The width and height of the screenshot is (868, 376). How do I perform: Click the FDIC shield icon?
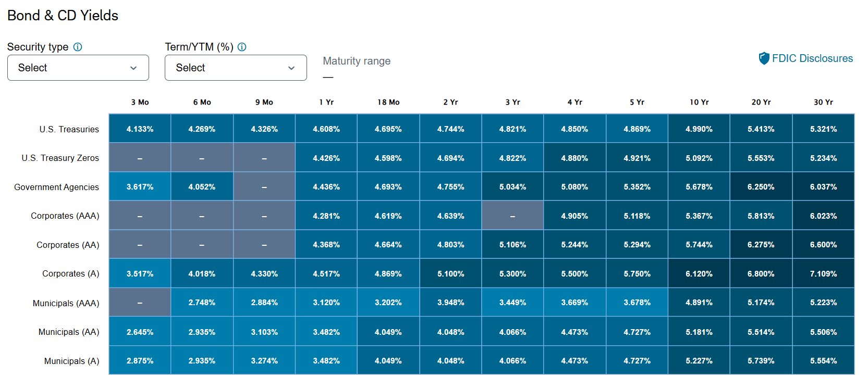coord(764,58)
